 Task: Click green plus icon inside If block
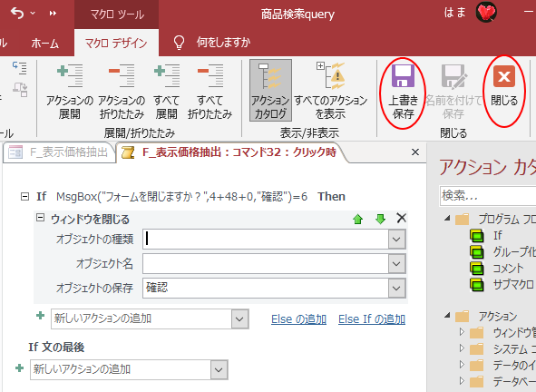tap(40, 316)
